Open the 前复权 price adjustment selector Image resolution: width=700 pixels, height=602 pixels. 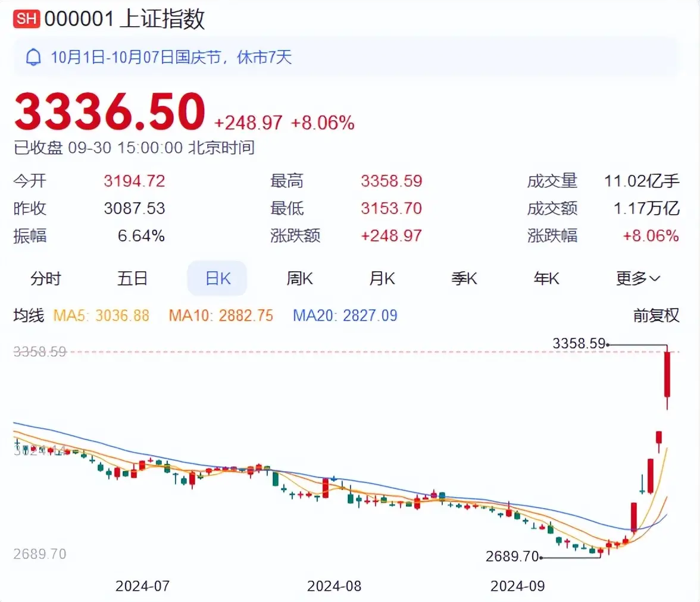[x=656, y=315]
